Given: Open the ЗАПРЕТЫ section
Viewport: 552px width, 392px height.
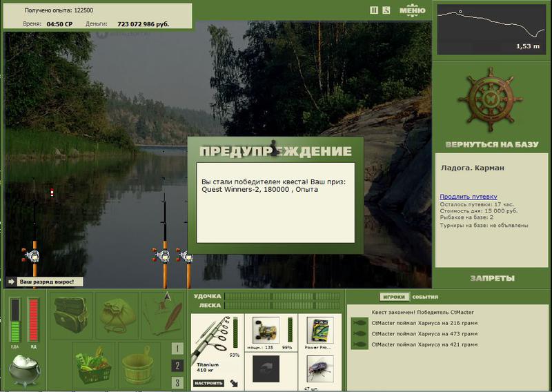Looking at the screenshot, I should [x=492, y=278].
